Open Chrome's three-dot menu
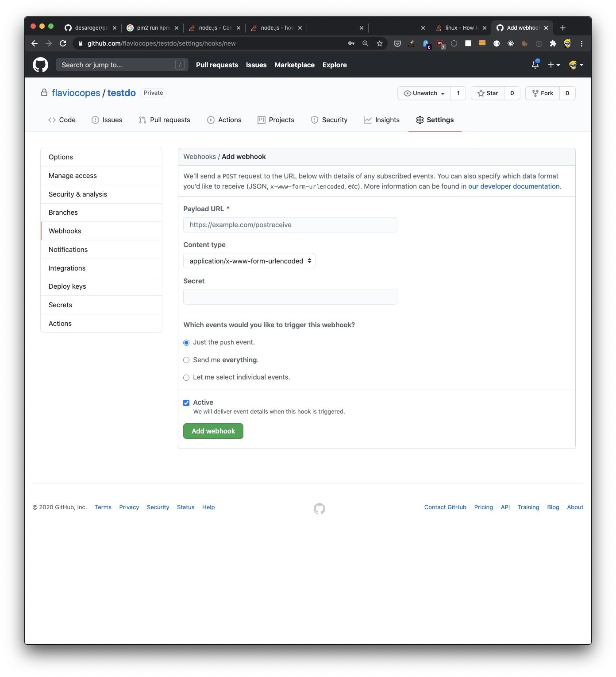This screenshot has height=677, width=616. click(581, 43)
